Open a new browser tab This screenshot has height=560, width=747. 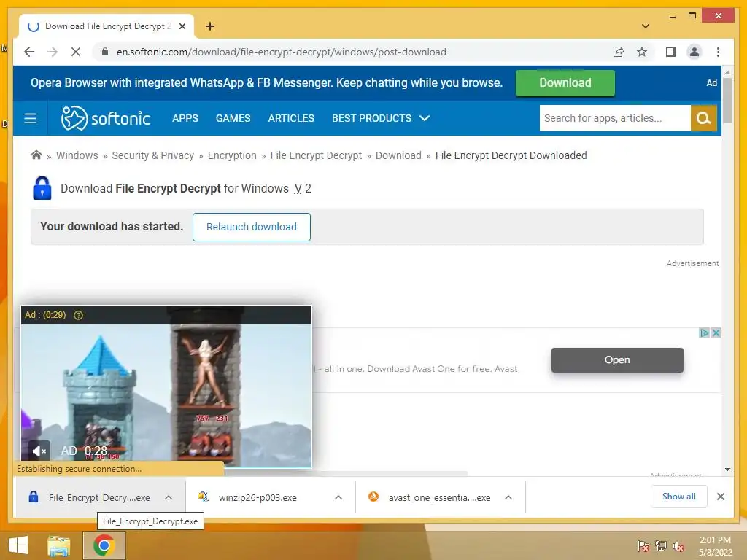[209, 26]
